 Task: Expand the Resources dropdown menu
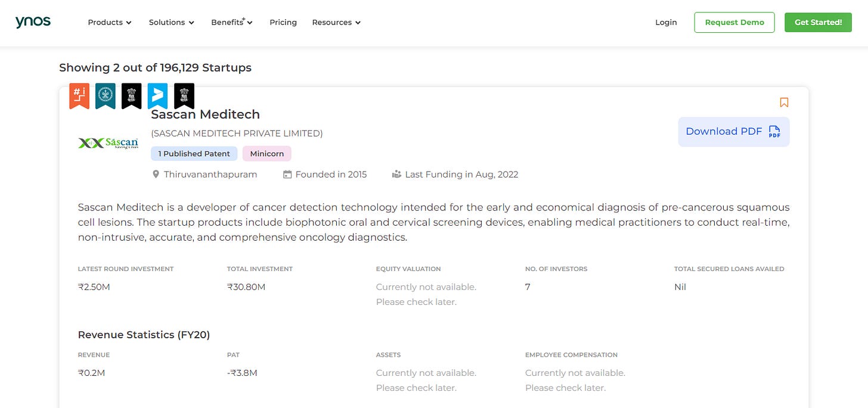point(337,23)
